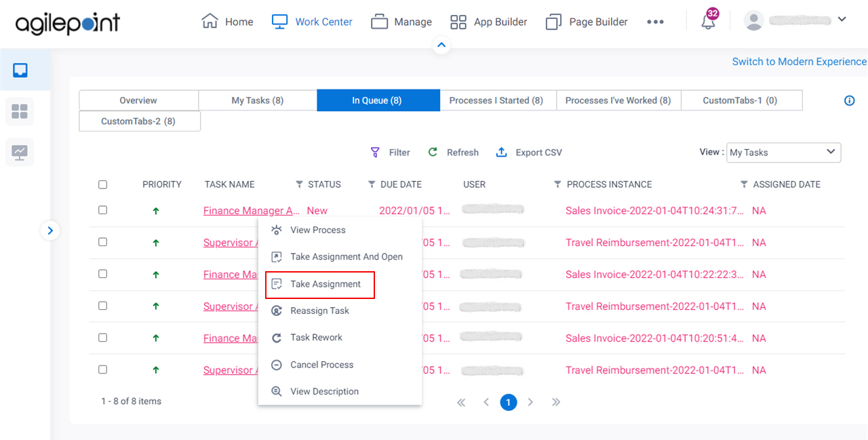The height and width of the screenshot is (440, 868).
Task: Check the checkbox for the first task row
Action: [x=102, y=209]
